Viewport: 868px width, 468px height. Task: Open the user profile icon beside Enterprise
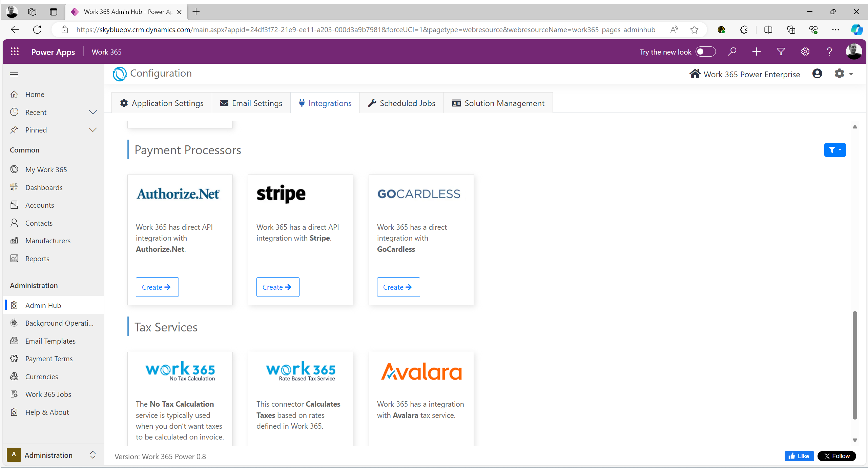[817, 74]
